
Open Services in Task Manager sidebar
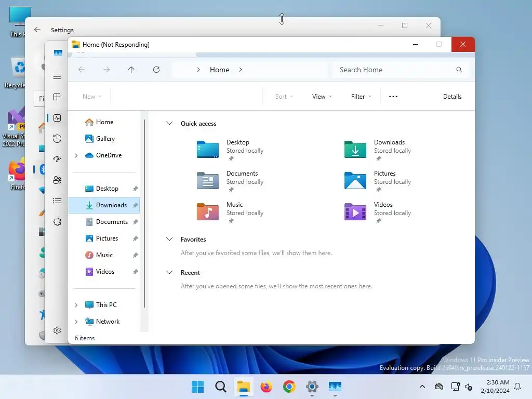(x=57, y=221)
